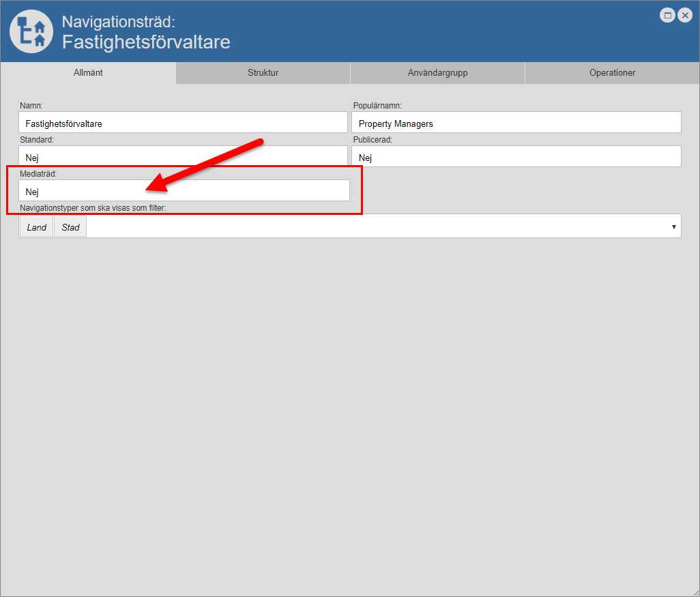The image size is (700, 597).
Task: Click empty area of navigation types selector
Action: pyautogui.click(x=375, y=227)
